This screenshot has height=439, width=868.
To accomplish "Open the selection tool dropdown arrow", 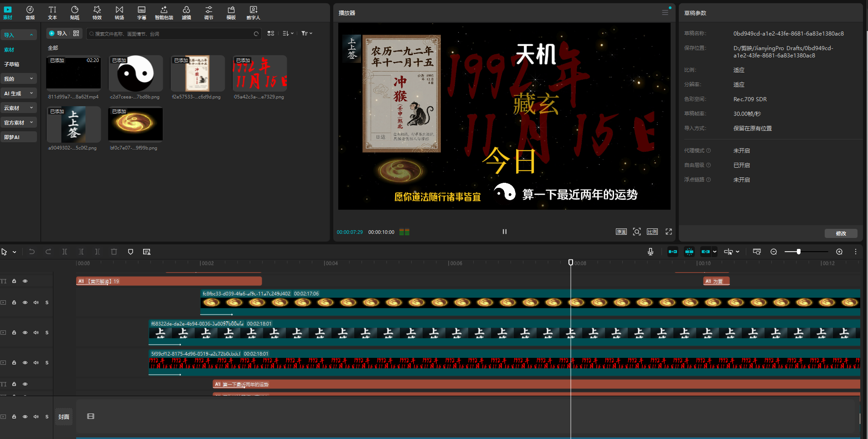I will (x=14, y=251).
